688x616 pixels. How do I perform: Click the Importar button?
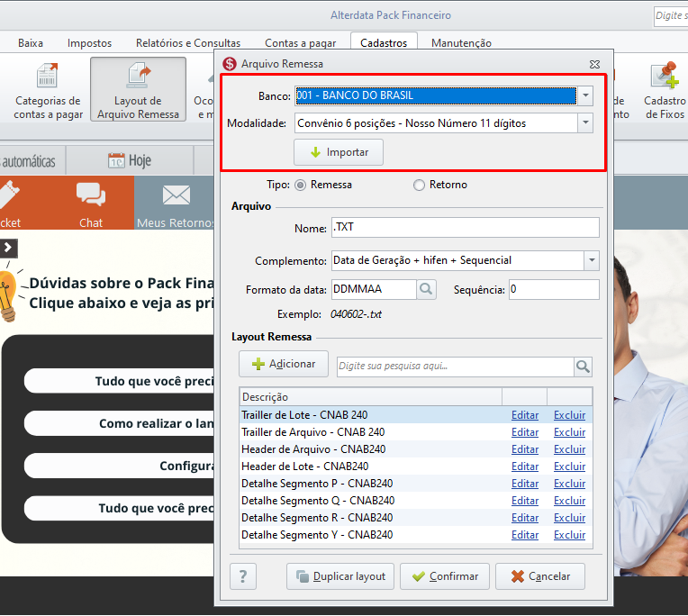tap(339, 152)
